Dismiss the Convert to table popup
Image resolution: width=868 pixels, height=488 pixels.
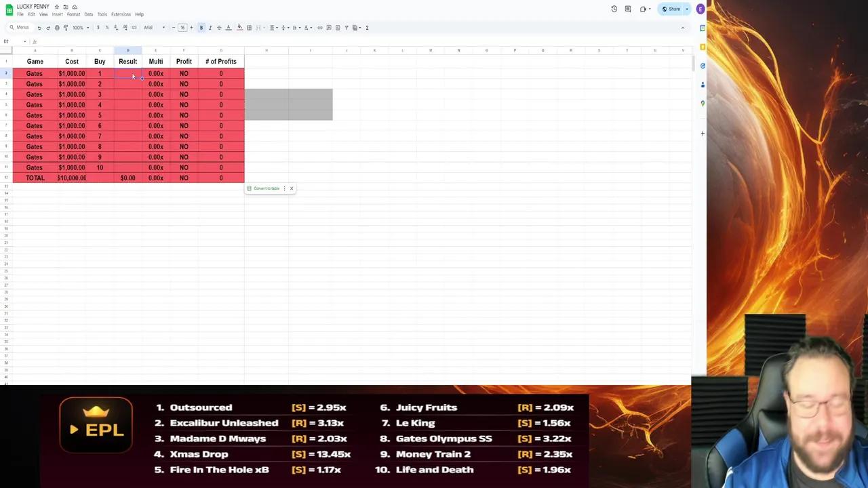point(292,188)
